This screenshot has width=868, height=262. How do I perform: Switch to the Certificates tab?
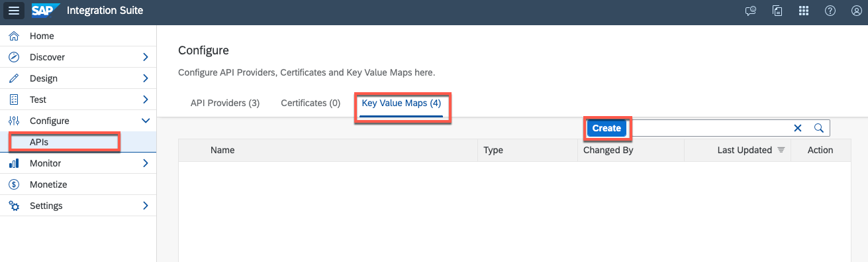pyautogui.click(x=311, y=103)
